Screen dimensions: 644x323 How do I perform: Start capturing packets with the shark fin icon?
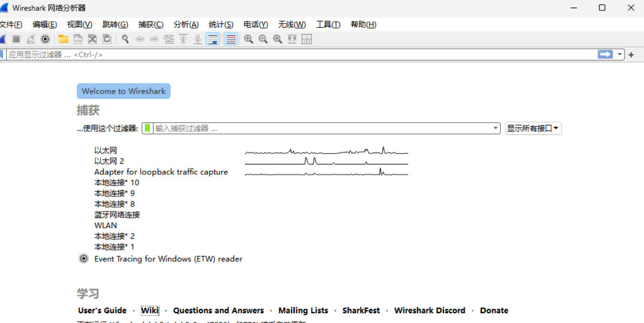3,39
